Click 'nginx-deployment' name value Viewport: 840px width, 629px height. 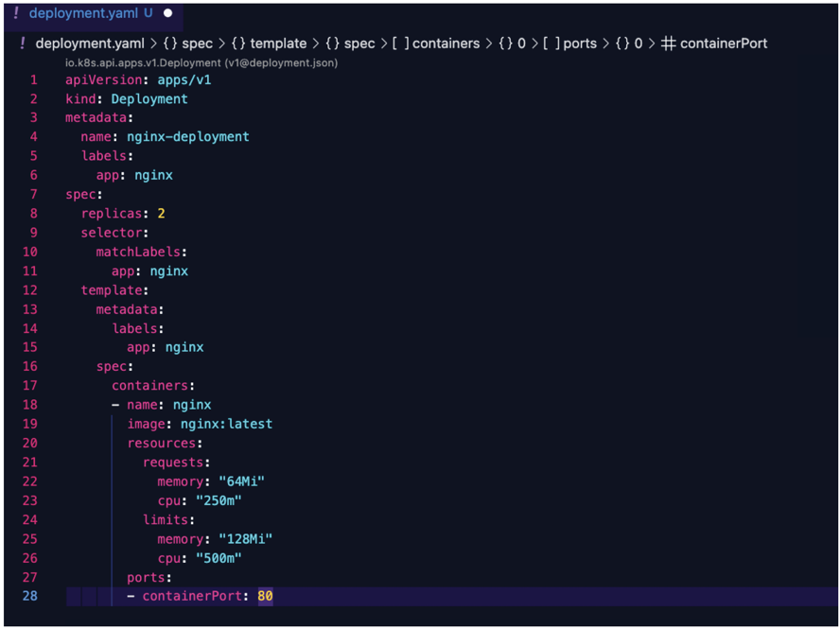tap(188, 137)
